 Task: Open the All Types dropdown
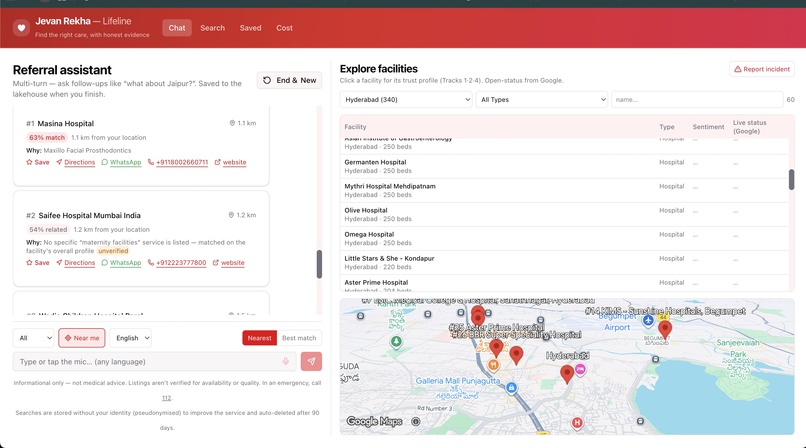(x=542, y=100)
